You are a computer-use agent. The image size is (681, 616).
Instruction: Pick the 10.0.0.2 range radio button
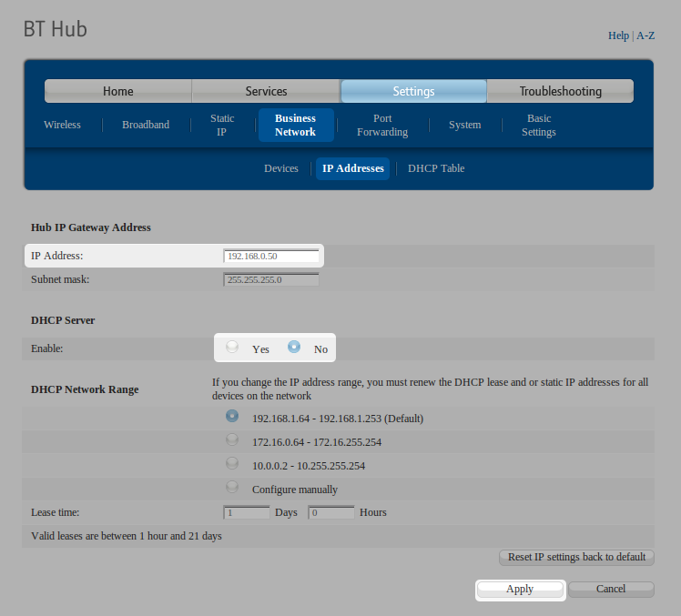click(x=232, y=463)
